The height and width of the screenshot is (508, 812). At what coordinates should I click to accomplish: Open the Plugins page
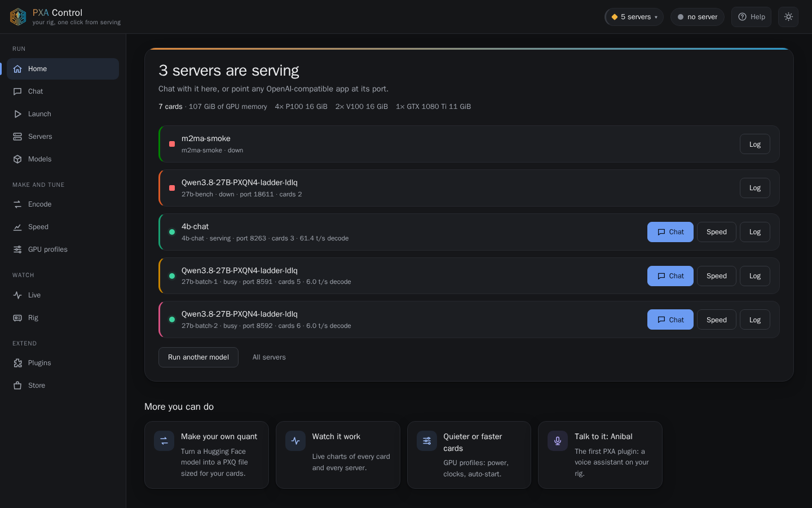click(x=63, y=363)
